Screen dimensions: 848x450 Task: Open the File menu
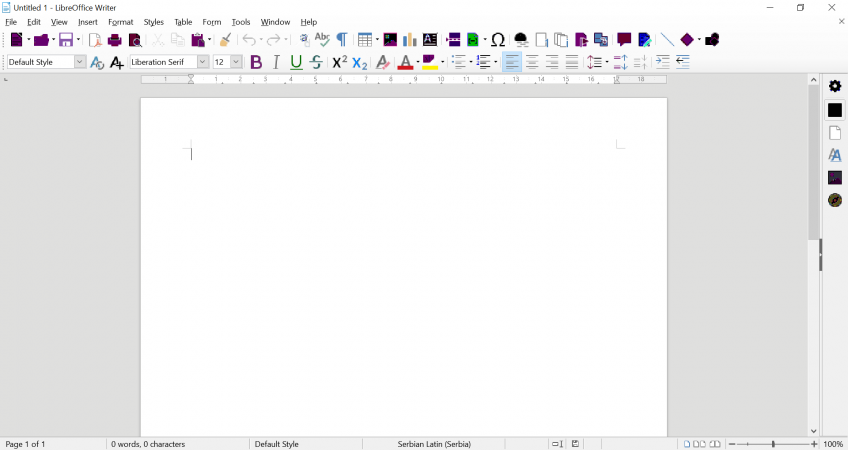[x=11, y=22]
